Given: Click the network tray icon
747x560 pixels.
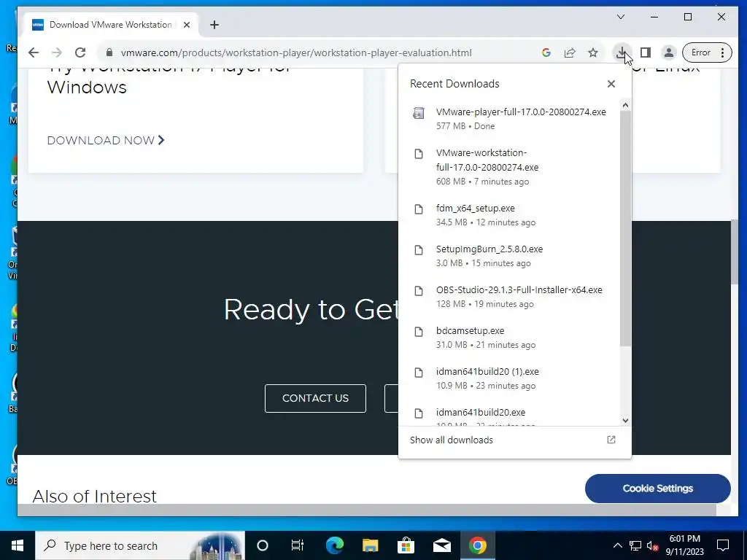Looking at the screenshot, I should point(635,545).
